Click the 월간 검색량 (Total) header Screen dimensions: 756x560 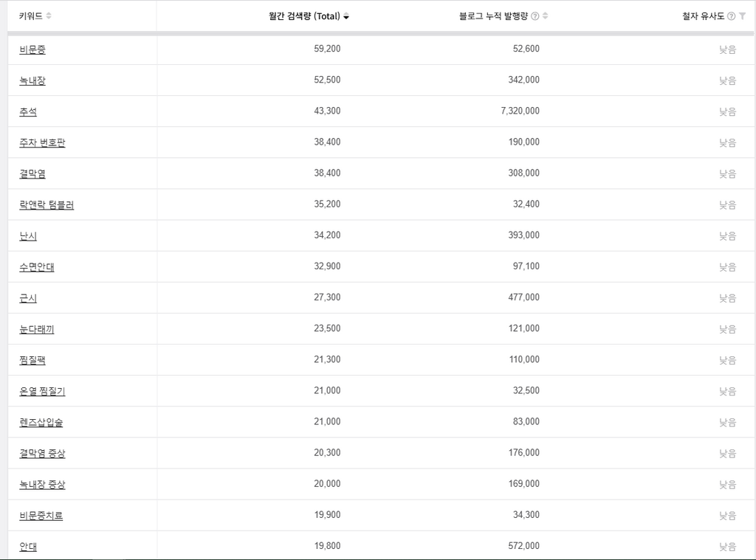coord(304,16)
